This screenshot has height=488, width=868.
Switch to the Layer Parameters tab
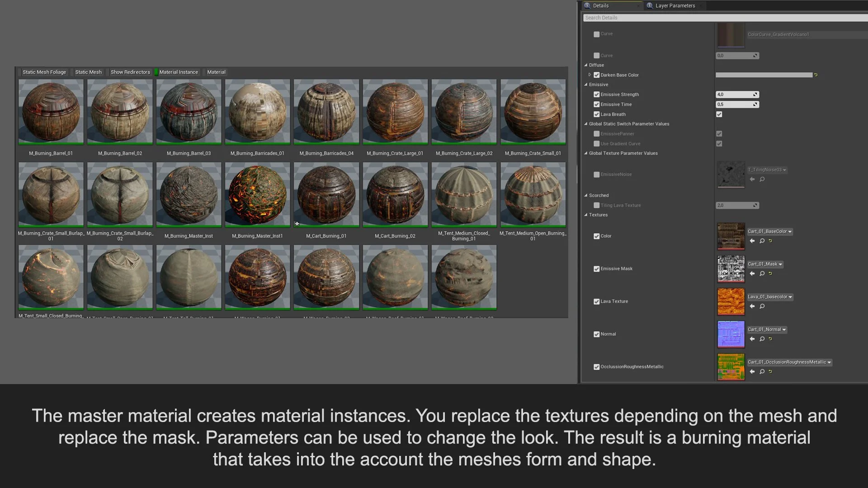tap(675, 6)
